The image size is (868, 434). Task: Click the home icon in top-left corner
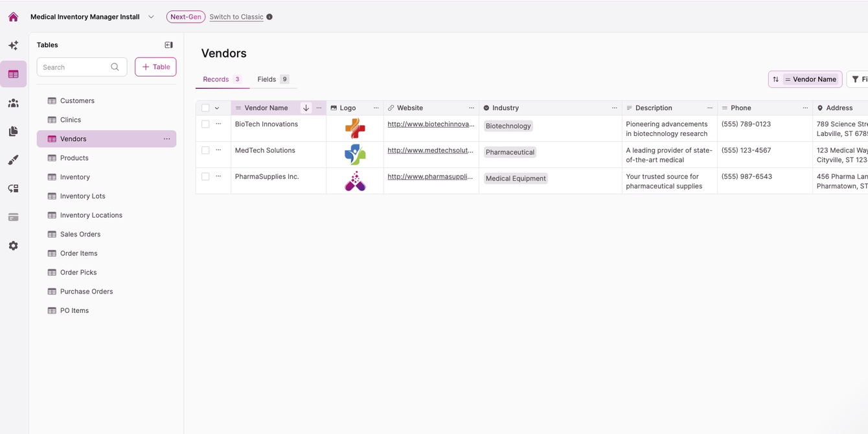tap(13, 17)
